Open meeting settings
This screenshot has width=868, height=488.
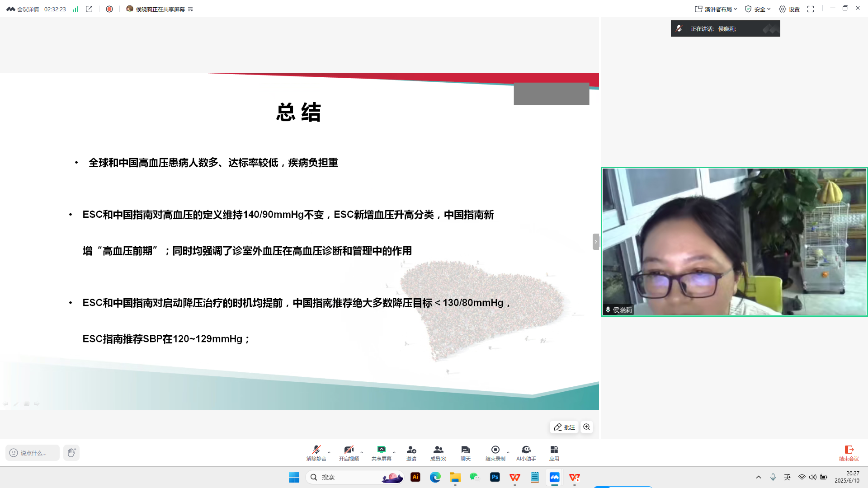(x=789, y=9)
